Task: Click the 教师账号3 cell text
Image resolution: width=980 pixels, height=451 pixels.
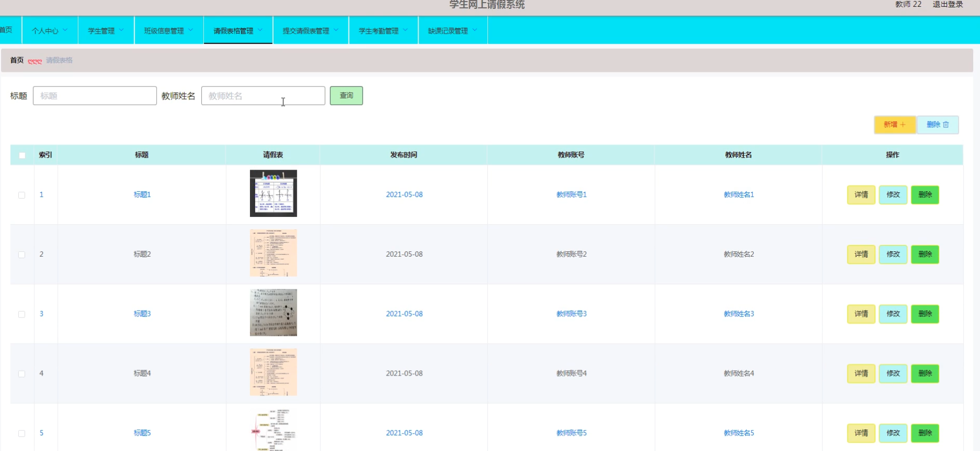Action: [571, 314]
